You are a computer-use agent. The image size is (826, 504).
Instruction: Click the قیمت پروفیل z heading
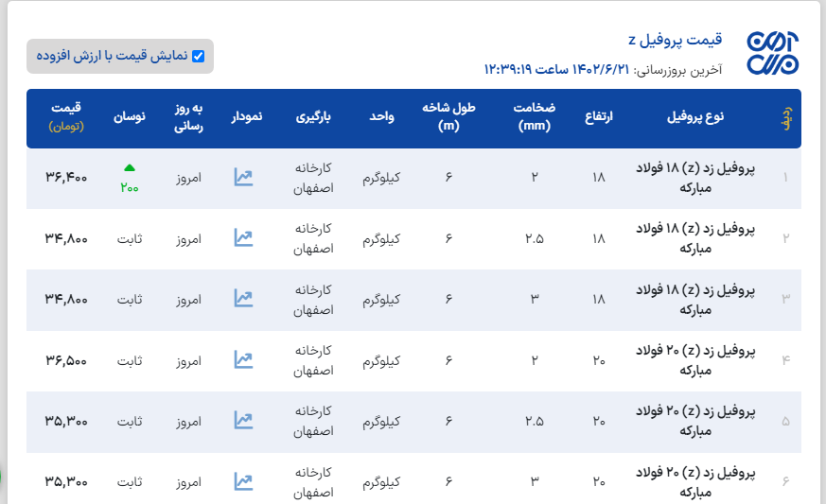(x=675, y=40)
